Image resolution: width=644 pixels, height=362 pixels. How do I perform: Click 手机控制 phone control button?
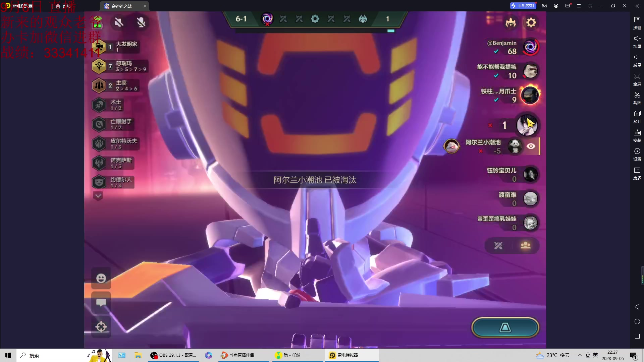click(523, 6)
